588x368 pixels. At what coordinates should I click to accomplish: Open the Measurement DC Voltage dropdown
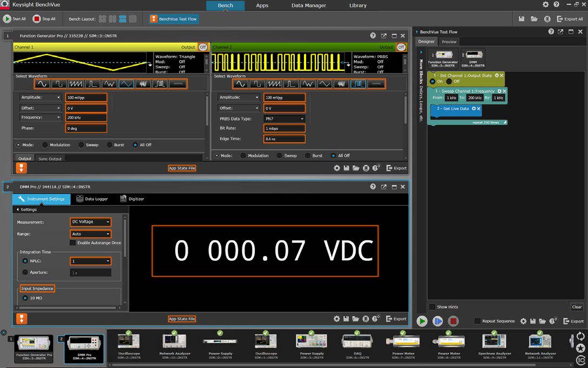[90, 222]
